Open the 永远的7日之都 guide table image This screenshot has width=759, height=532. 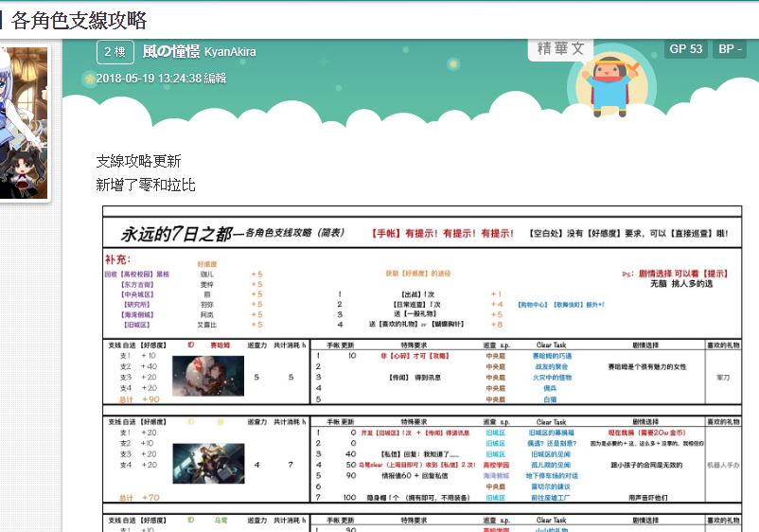coord(422,368)
